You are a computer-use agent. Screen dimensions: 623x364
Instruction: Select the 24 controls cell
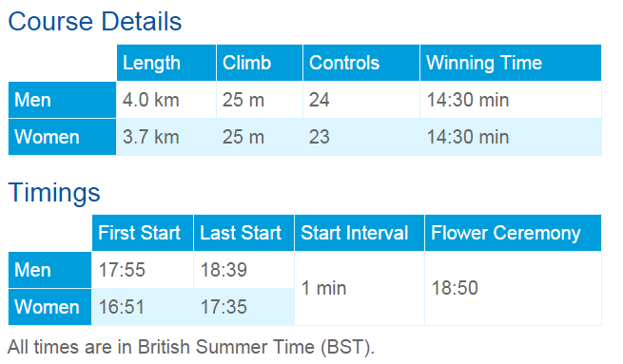point(361,100)
